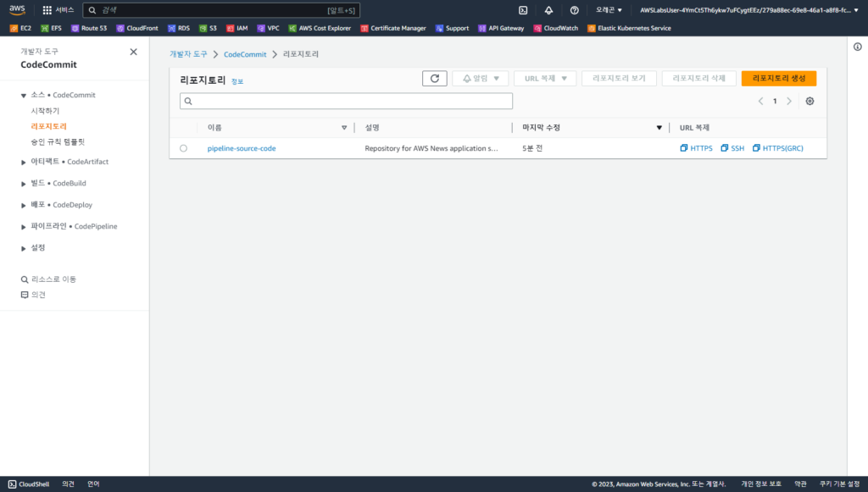Open S3 shortcut in favorites bar
868x492 pixels.
[209, 28]
